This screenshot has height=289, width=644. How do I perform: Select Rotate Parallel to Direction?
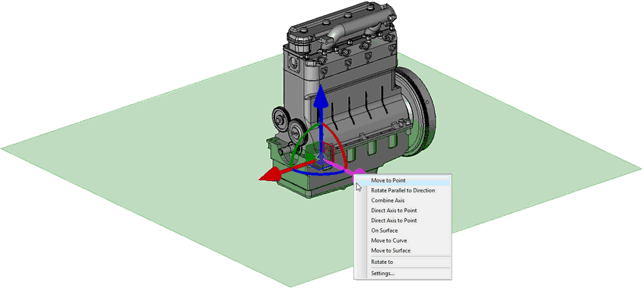point(402,190)
